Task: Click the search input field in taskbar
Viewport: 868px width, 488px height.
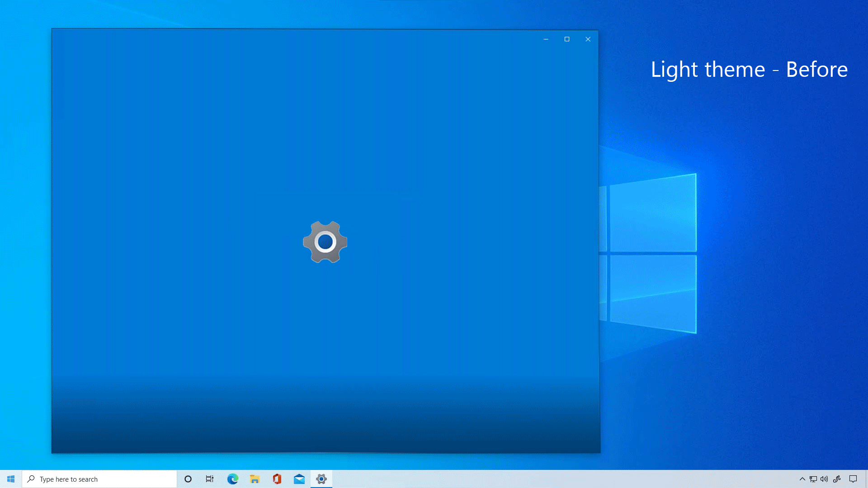Action: pyautogui.click(x=99, y=479)
